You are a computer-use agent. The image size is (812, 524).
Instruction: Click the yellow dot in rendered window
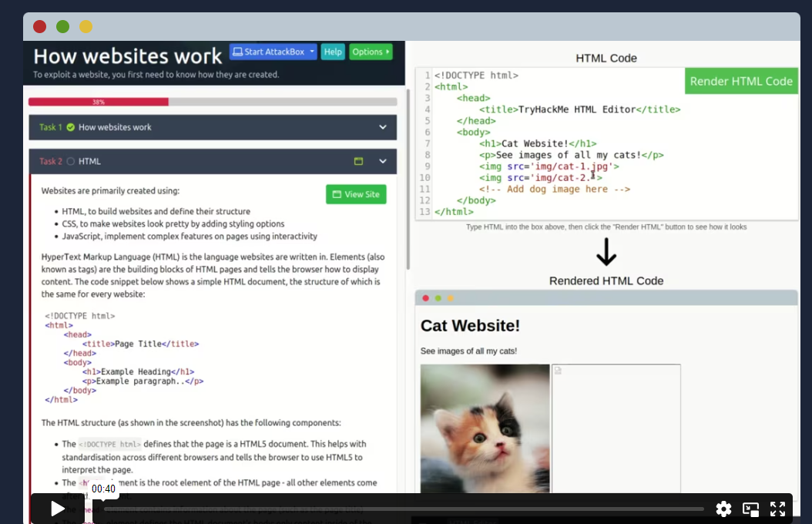coord(451,298)
